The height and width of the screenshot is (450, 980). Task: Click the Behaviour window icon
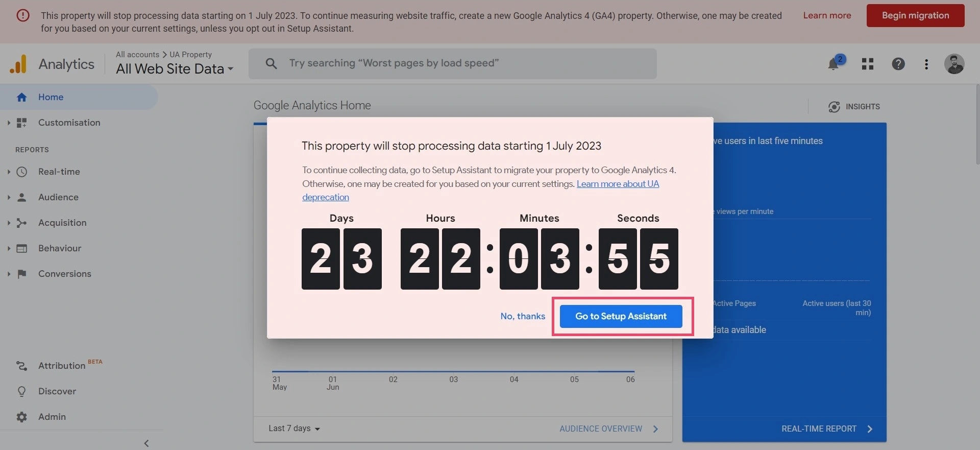[x=21, y=248]
